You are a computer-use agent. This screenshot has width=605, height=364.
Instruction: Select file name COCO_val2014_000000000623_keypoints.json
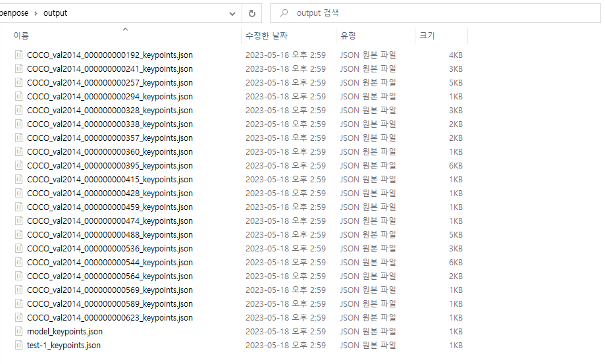click(x=110, y=318)
